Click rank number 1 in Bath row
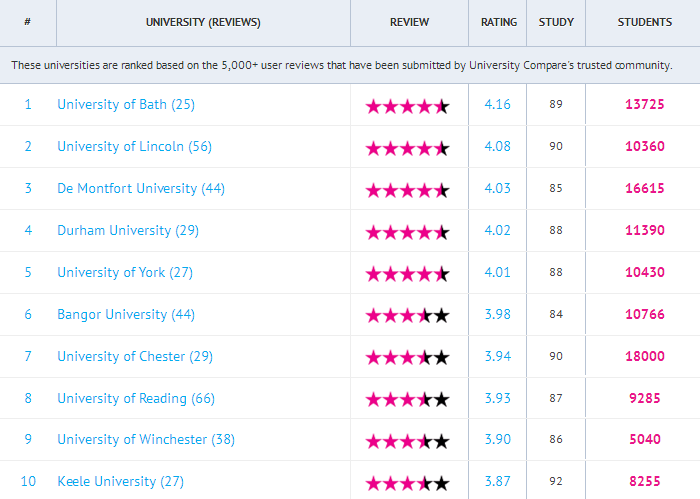700x499 pixels. click(x=28, y=104)
